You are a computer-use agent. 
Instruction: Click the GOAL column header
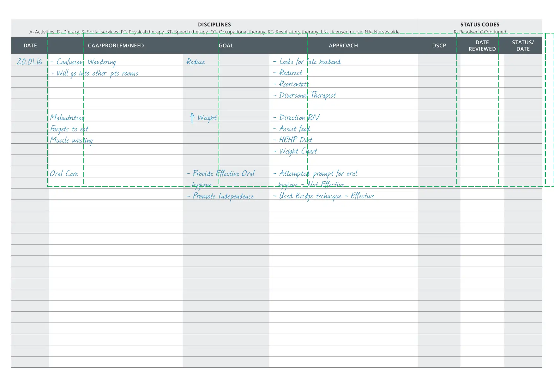(x=226, y=45)
